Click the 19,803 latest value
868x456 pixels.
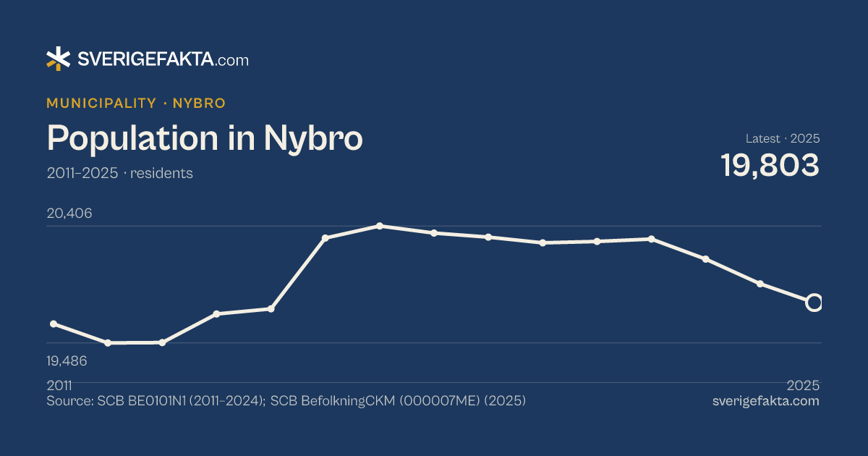[x=770, y=165]
